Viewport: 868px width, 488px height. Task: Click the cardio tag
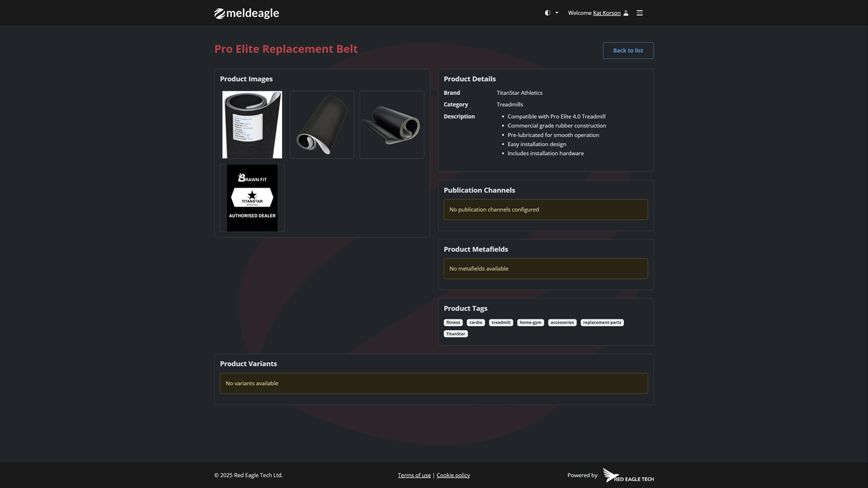476,323
